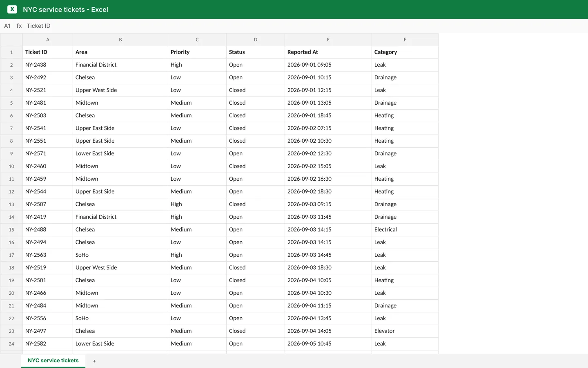Screen dimensions: 588x368
Task: Select Area cell of ticket NY-2519
Action: point(120,268)
